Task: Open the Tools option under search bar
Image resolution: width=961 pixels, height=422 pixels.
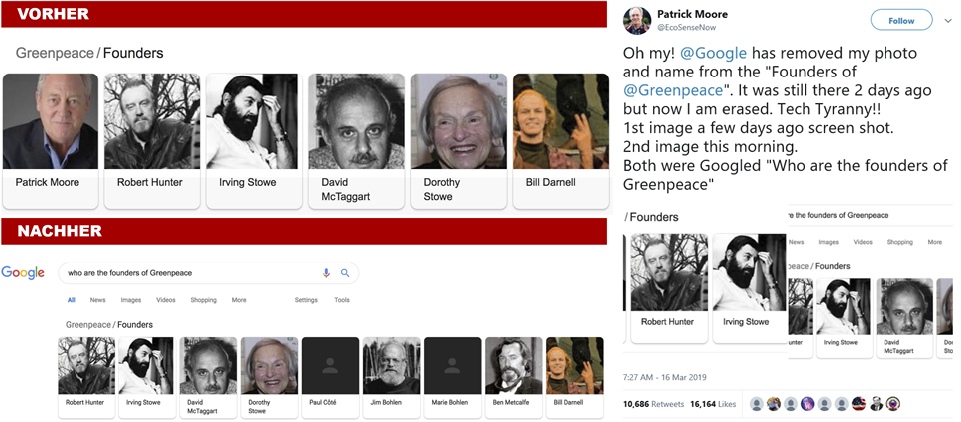Action: 342,300
